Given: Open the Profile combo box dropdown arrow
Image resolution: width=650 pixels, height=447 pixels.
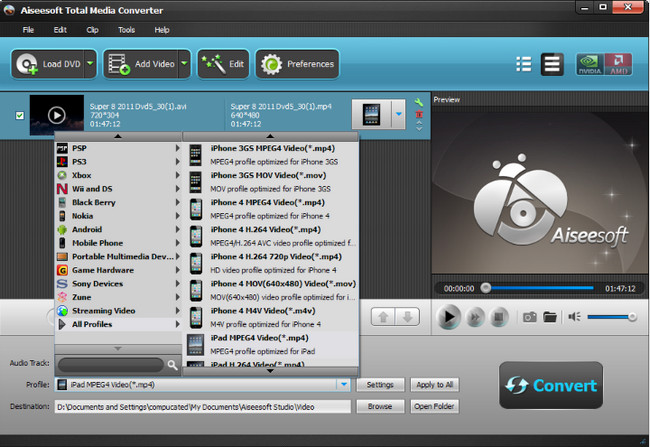Looking at the screenshot, I should 344,384.
